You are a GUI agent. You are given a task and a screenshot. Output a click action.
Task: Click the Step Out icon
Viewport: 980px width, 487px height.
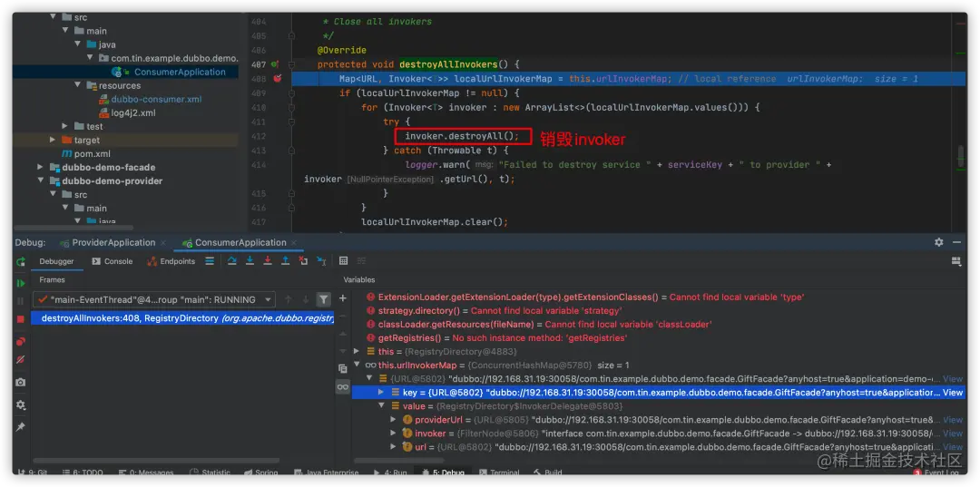[x=286, y=261]
